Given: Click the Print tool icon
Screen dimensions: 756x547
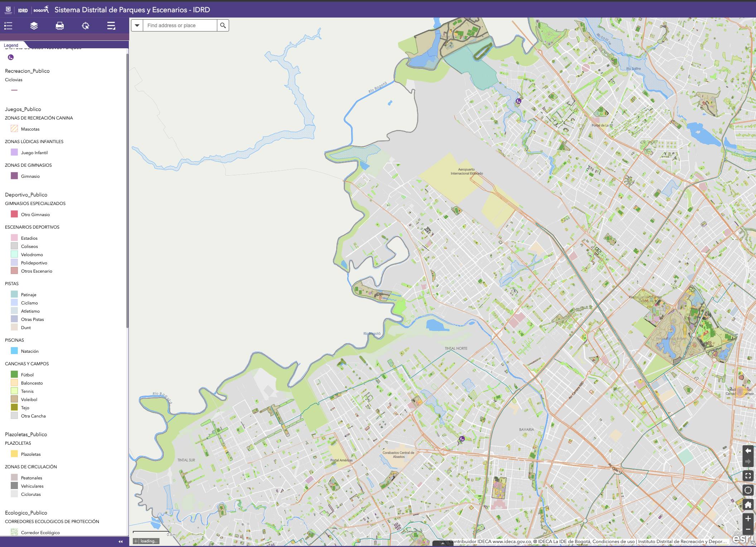Looking at the screenshot, I should pyautogui.click(x=60, y=26).
